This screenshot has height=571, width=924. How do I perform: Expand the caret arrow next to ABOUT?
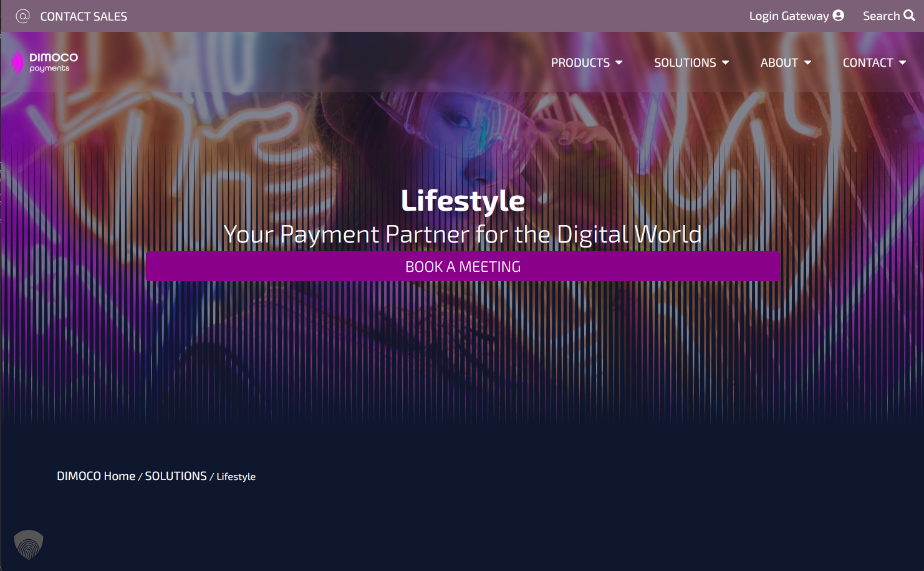[x=808, y=63]
